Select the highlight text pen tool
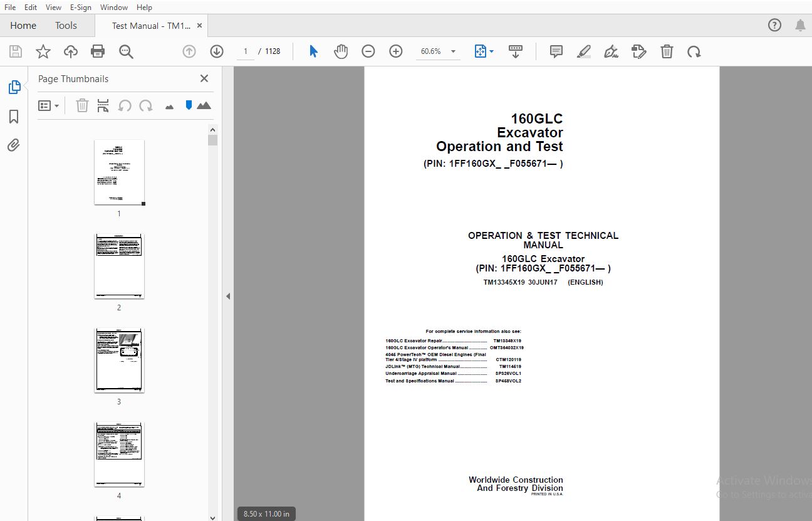 click(x=584, y=51)
